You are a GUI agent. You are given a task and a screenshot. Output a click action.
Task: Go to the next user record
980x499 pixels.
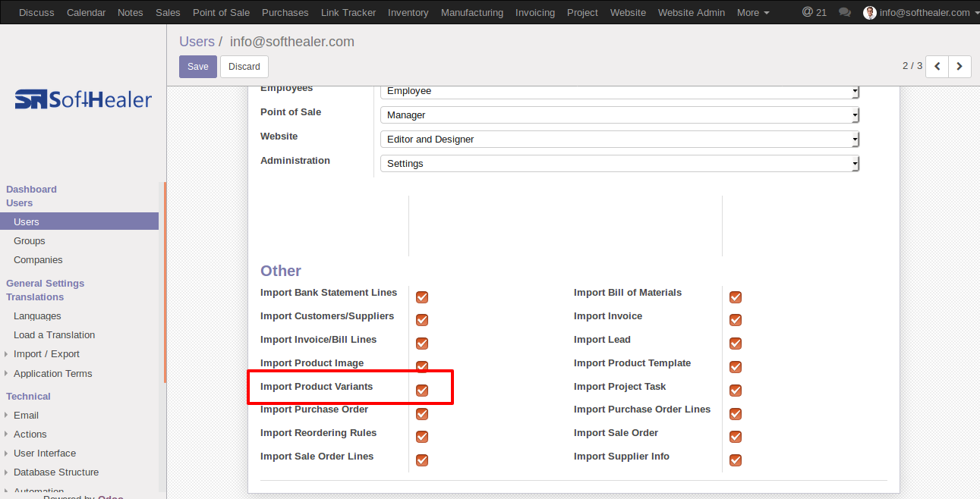tap(960, 67)
